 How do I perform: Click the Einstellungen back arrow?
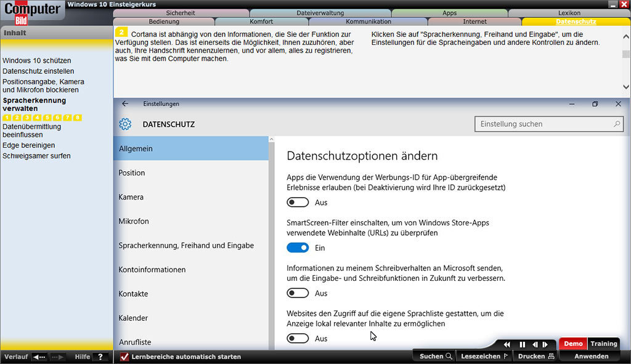click(x=125, y=103)
